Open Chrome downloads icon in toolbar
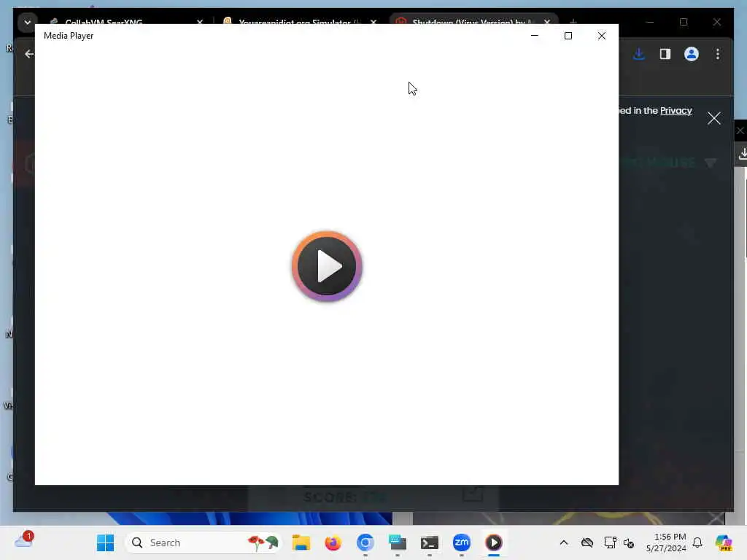The width and height of the screenshot is (747, 560). pos(639,54)
